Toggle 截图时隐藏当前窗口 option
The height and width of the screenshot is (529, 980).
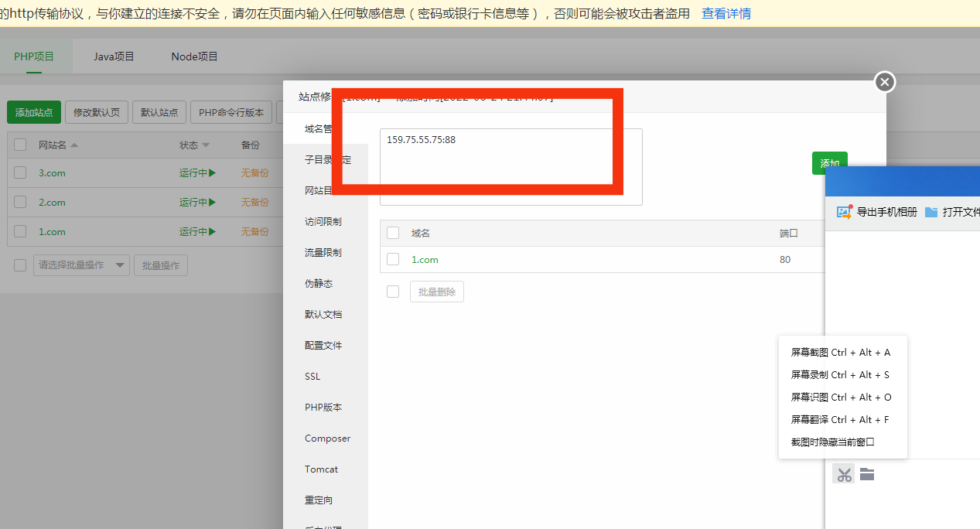(x=834, y=441)
